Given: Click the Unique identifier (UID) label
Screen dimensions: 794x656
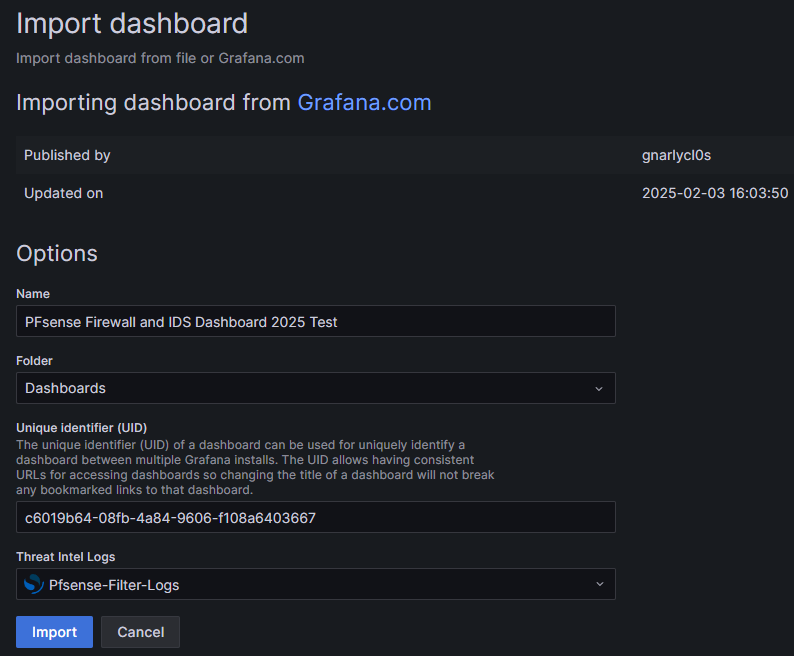Looking at the screenshot, I should (x=82, y=428).
